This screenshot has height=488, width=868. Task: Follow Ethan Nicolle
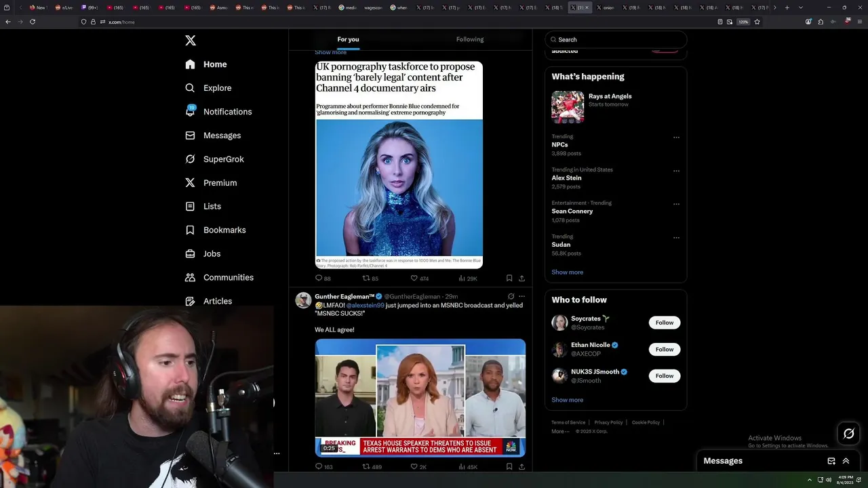(x=665, y=349)
